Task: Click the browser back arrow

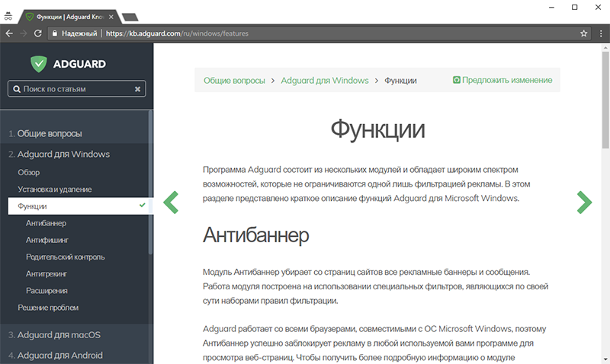Action: tap(9, 34)
